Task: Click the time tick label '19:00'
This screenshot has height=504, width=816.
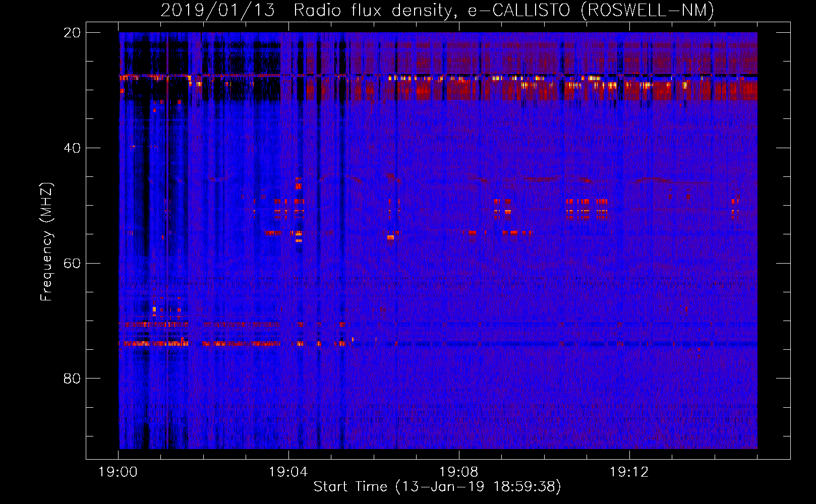Action: click(x=118, y=472)
